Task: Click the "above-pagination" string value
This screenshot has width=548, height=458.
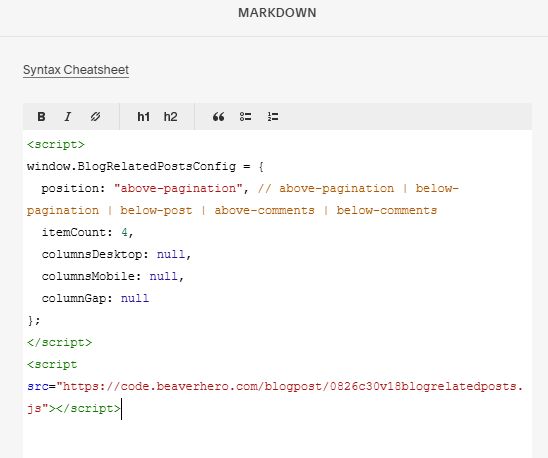Action: (179, 188)
